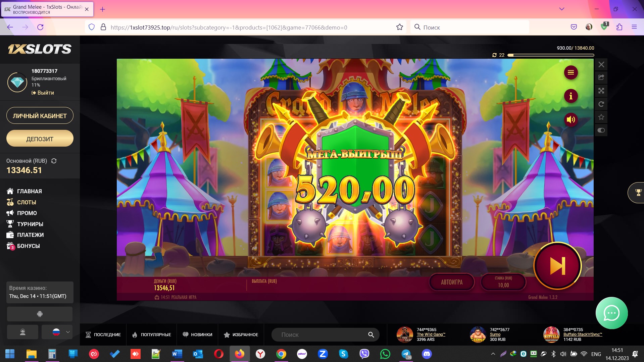Viewport: 644px width, 362px height.
Task: Click the ДЕПОЗИТ button
Action: pyautogui.click(x=40, y=139)
